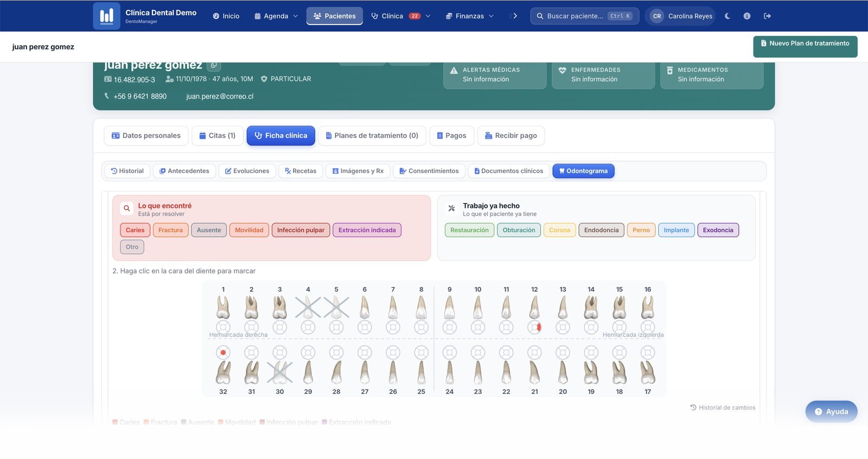The width and height of the screenshot is (868, 459).
Task: Click the logout icon in header
Action: pyautogui.click(x=767, y=16)
